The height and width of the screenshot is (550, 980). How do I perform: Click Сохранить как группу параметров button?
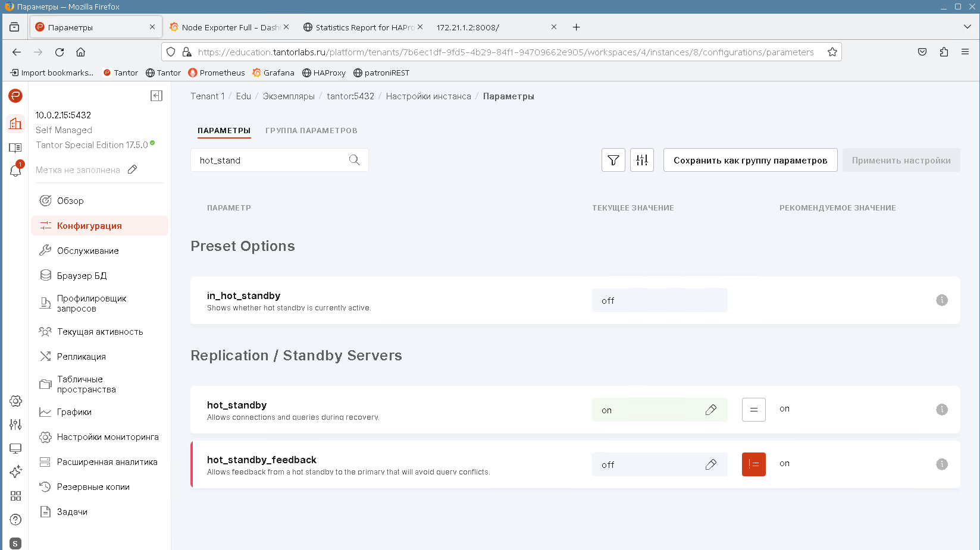click(x=750, y=161)
